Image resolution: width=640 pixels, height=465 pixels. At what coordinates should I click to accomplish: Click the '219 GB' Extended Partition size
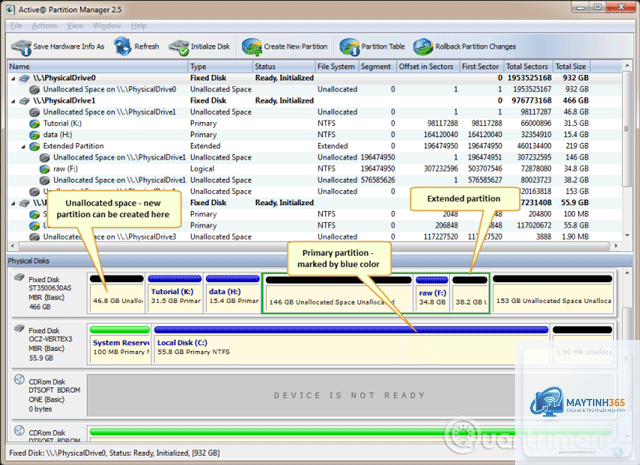577,146
